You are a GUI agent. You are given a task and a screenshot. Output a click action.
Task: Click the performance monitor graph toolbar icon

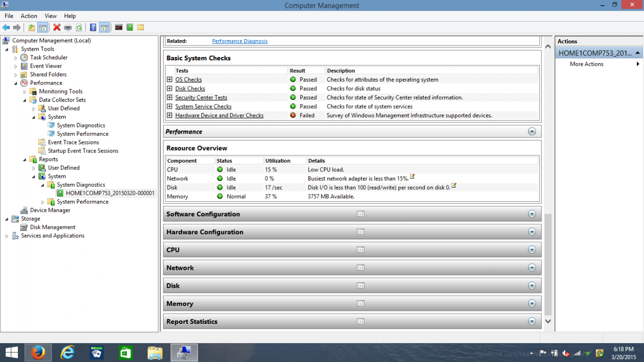pos(119,28)
